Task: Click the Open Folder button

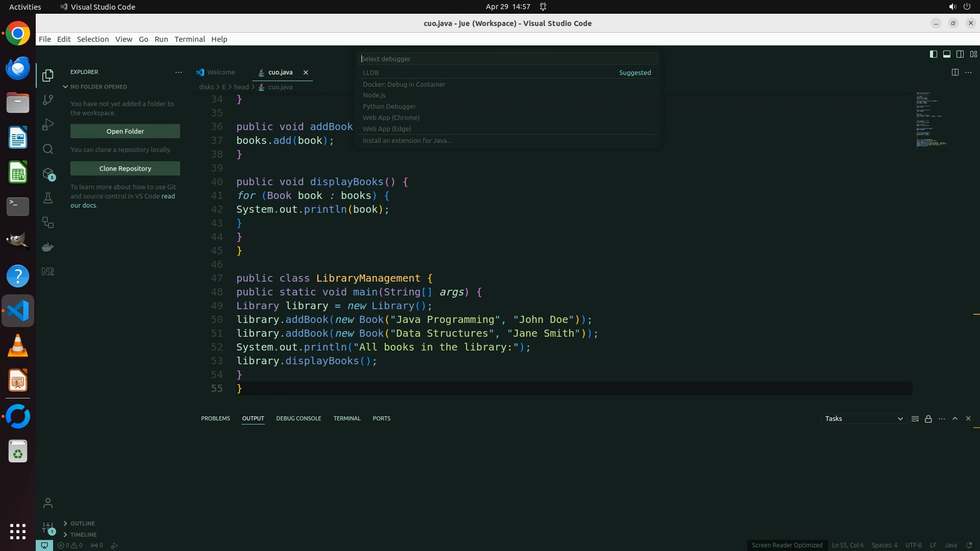Action: coord(125,131)
